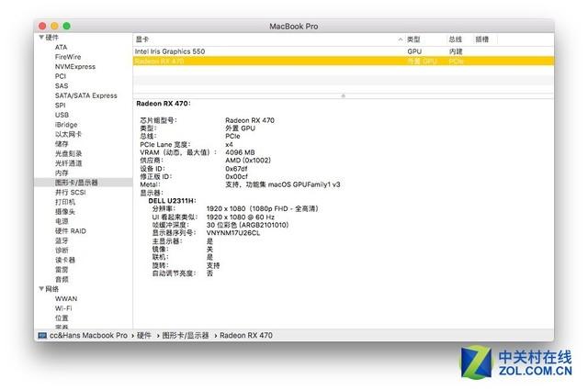Click the 内建 bus cell in the Intel row
Screen dimensions: 588x390
click(x=456, y=51)
